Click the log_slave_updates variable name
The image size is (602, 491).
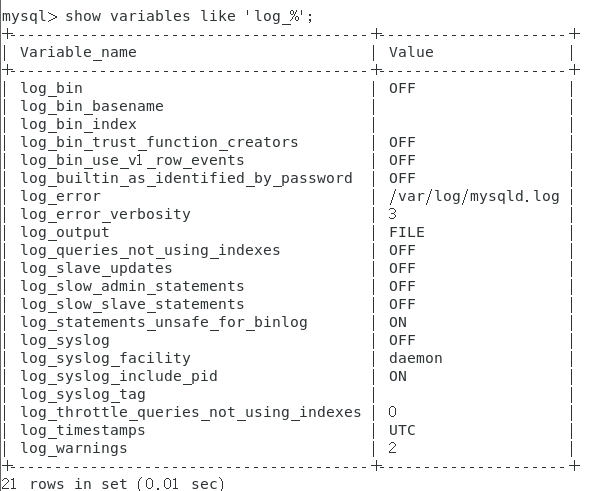[x=96, y=268]
